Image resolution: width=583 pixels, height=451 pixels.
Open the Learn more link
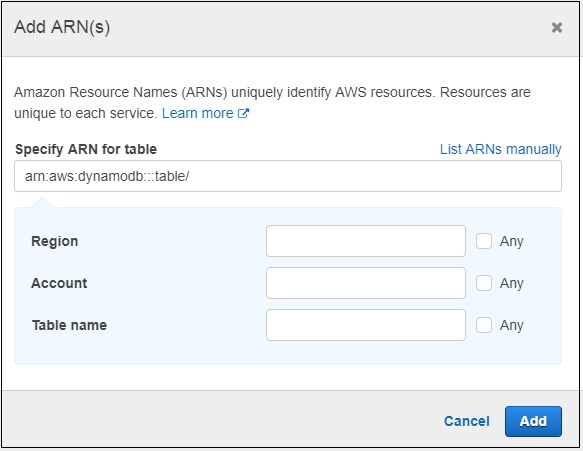coord(197,113)
